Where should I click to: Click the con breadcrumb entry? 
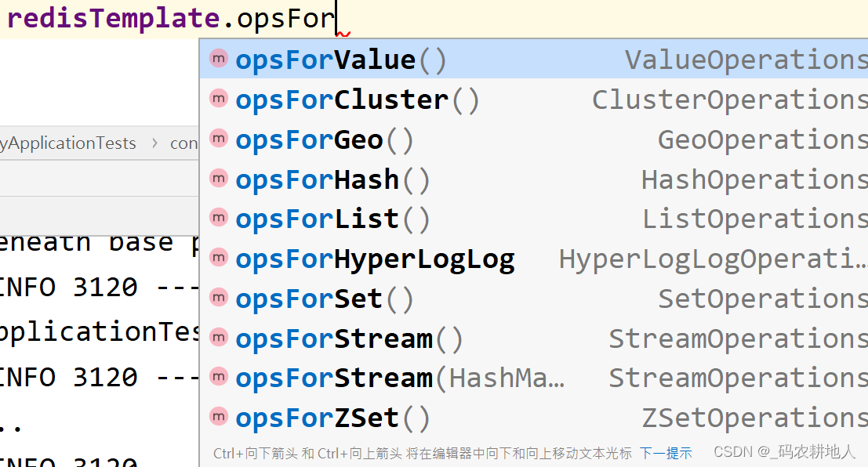(x=184, y=143)
